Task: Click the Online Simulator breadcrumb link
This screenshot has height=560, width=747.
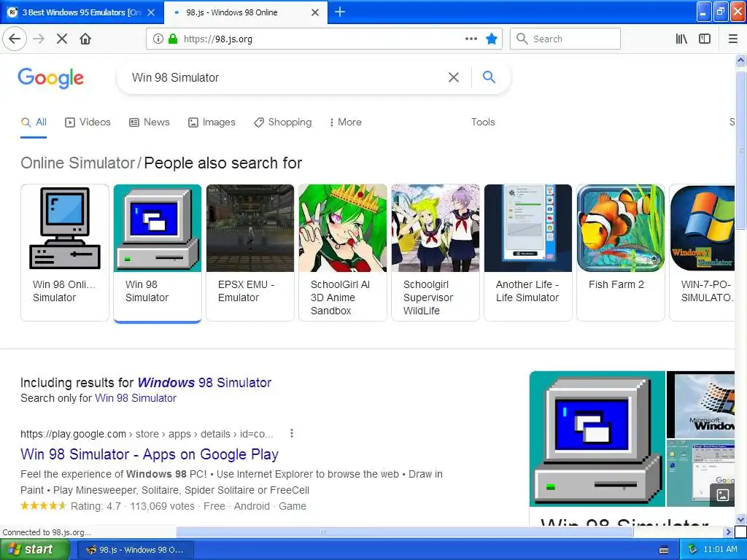Action: point(77,163)
